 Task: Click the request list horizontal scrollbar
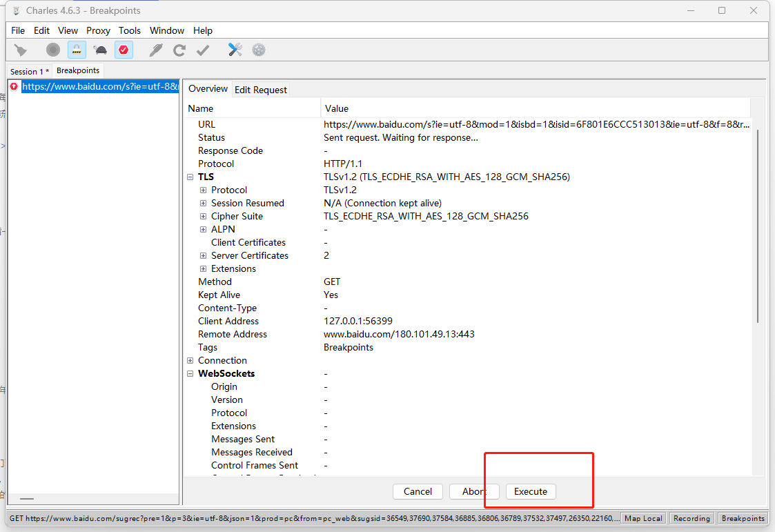pyautogui.click(x=27, y=499)
